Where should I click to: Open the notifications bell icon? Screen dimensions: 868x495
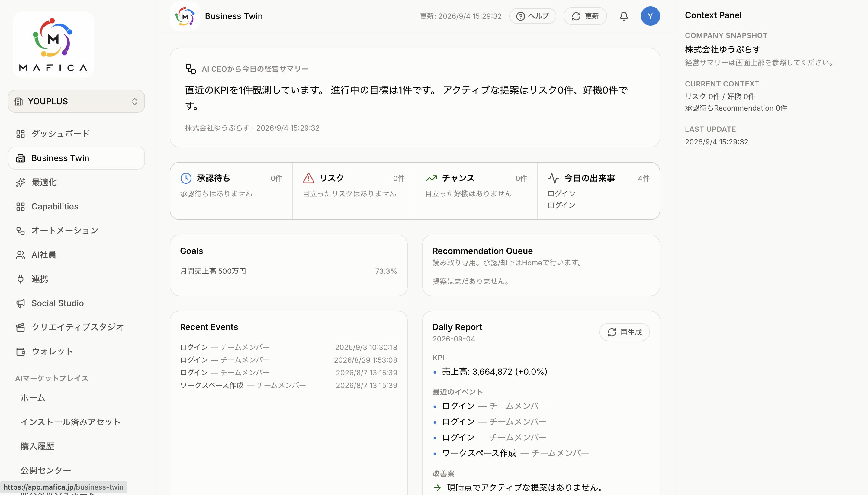point(624,16)
